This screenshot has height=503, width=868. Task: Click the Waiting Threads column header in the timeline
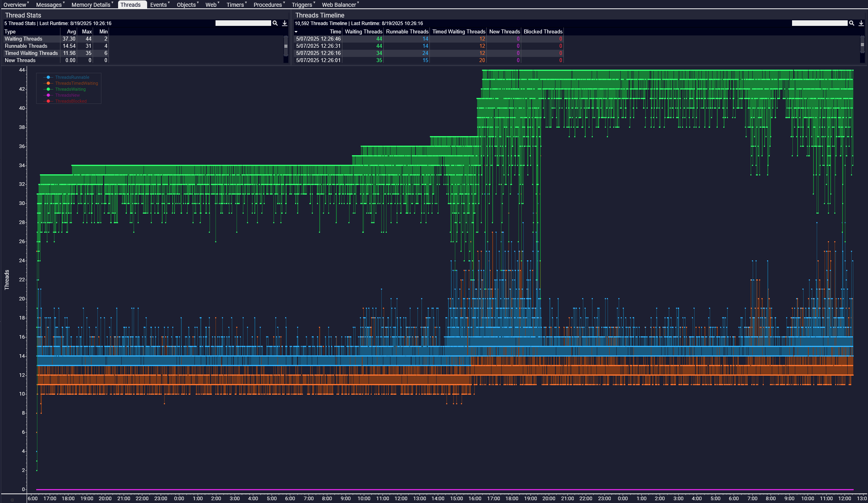tap(363, 31)
